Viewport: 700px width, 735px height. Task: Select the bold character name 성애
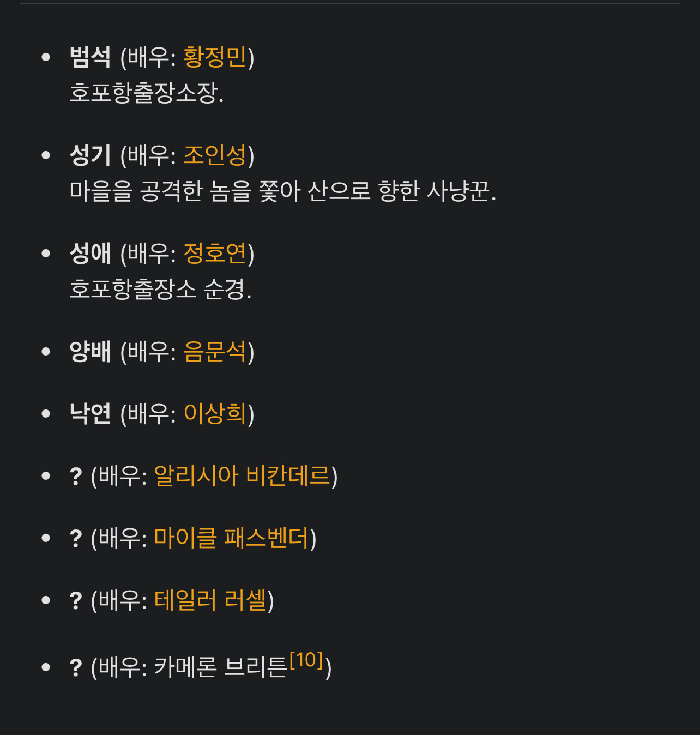coord(90,254)
